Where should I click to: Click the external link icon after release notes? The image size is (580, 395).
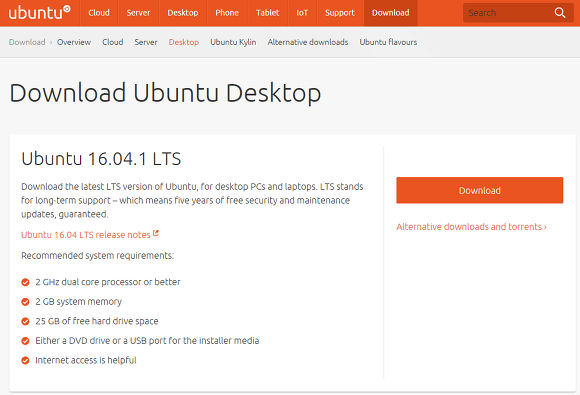[x=156, y=233]
